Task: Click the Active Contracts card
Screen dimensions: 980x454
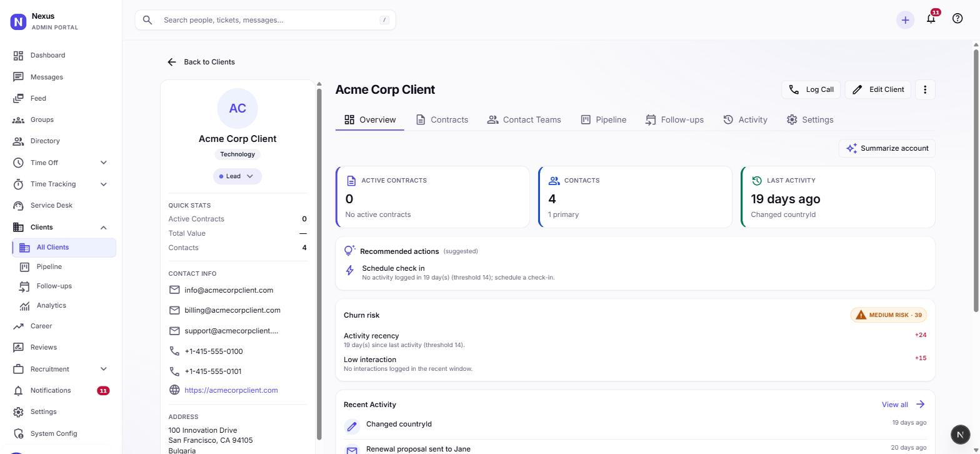Action: click(432, 197)
